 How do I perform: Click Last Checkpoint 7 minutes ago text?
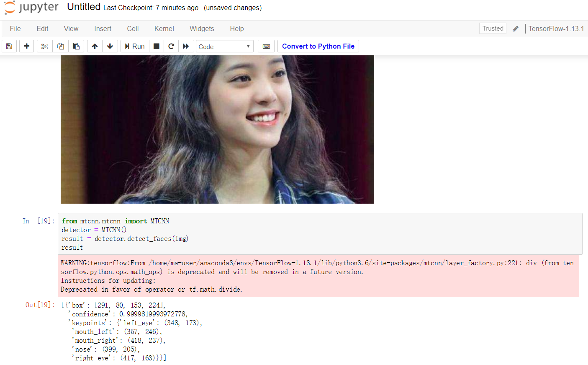(x=151, y=8)
